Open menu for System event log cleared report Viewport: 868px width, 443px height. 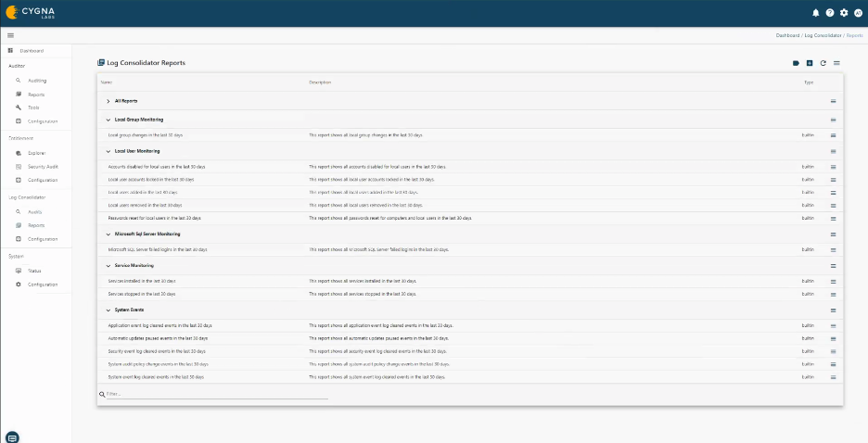click(833, 377)
